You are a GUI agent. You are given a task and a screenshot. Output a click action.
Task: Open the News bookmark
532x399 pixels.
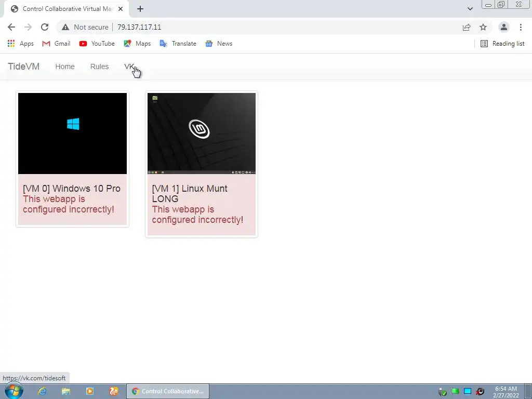(x=219, y=44)
